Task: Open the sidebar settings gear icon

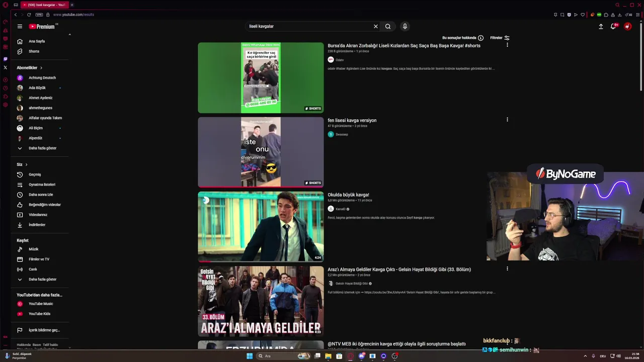Action: tap(6, 105)
